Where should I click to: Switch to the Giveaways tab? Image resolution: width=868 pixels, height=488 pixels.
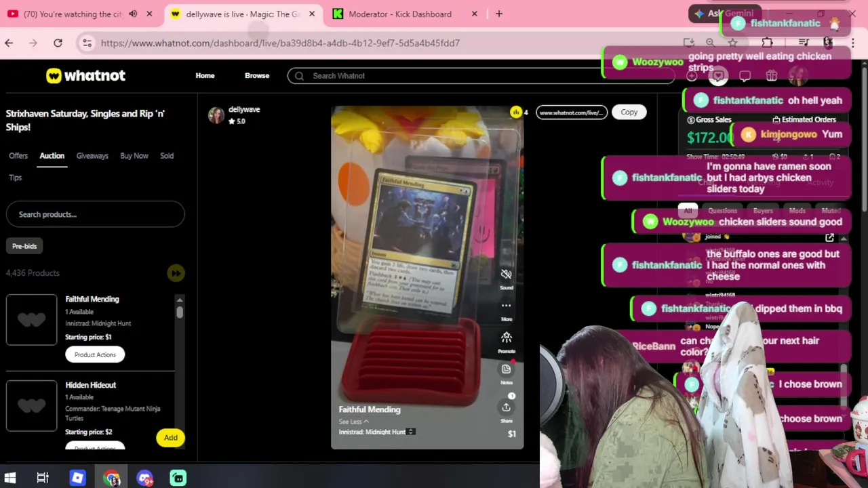[x=92, y=156]
